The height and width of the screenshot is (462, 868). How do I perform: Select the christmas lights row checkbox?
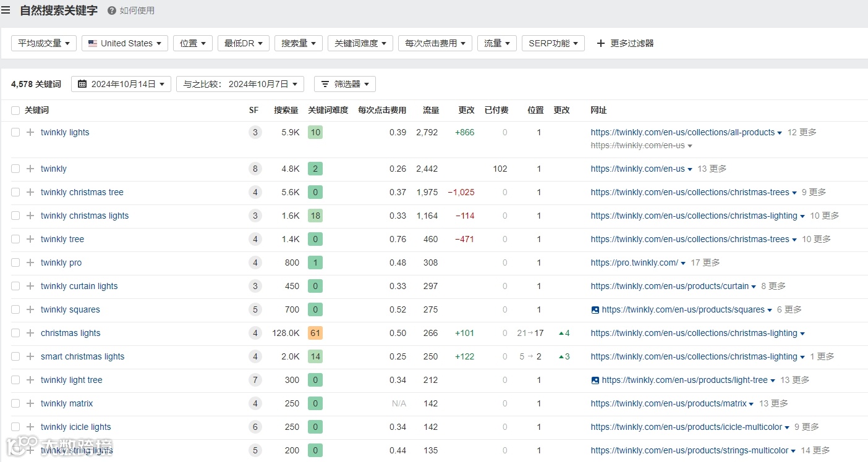coord(15,333)
